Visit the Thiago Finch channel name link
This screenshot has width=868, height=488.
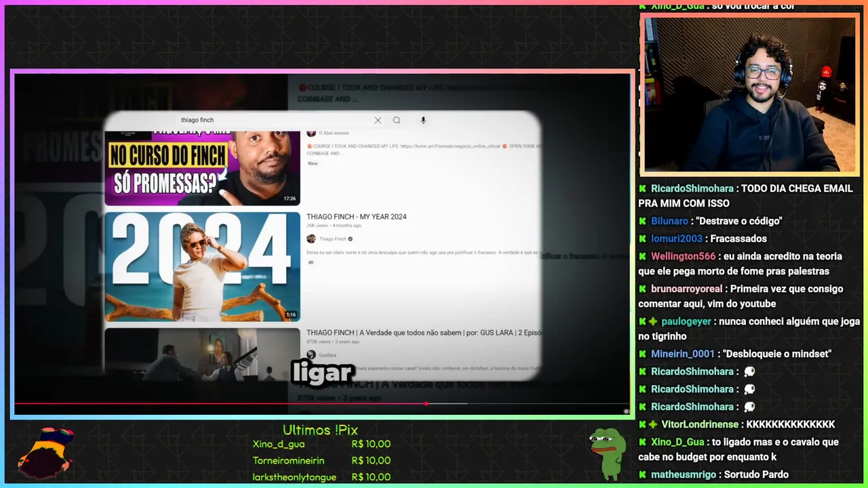[332, 239]
